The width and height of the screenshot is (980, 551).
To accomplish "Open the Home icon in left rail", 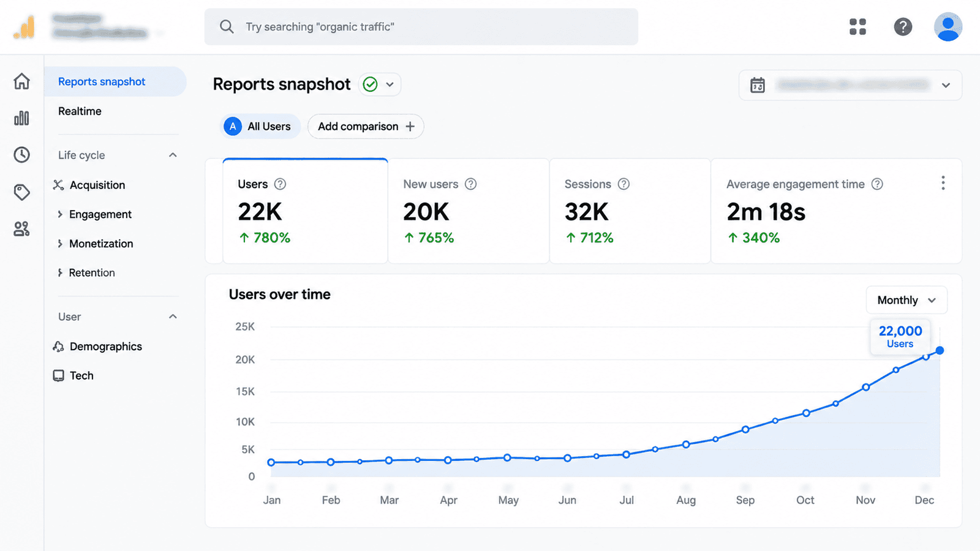I will [22, 81].
